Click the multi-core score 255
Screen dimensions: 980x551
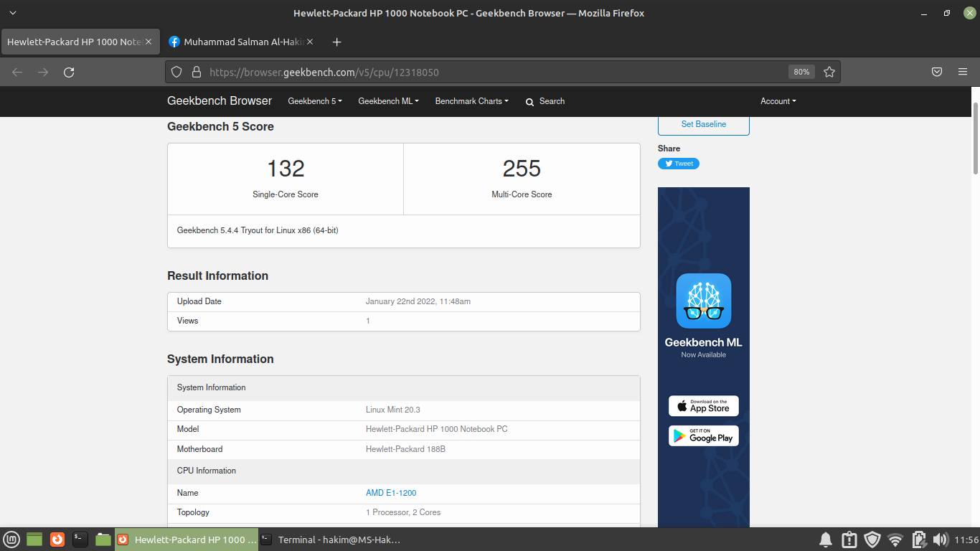pos(522,169)
